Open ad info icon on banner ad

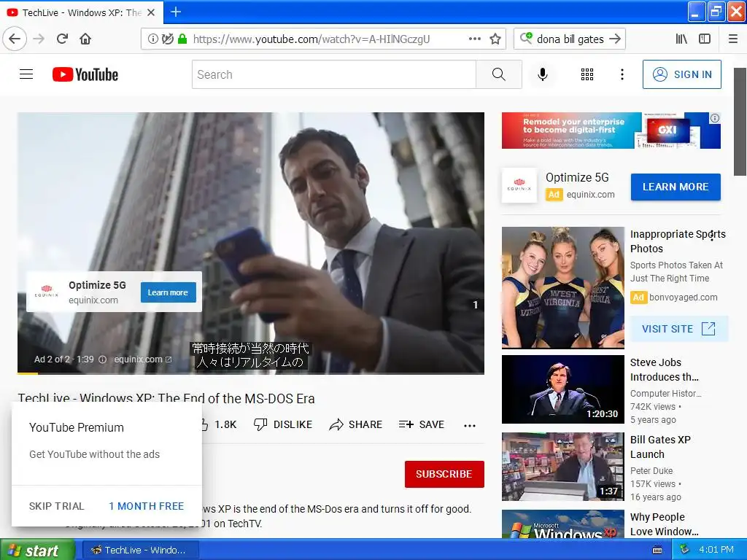(x=715, y=118)
